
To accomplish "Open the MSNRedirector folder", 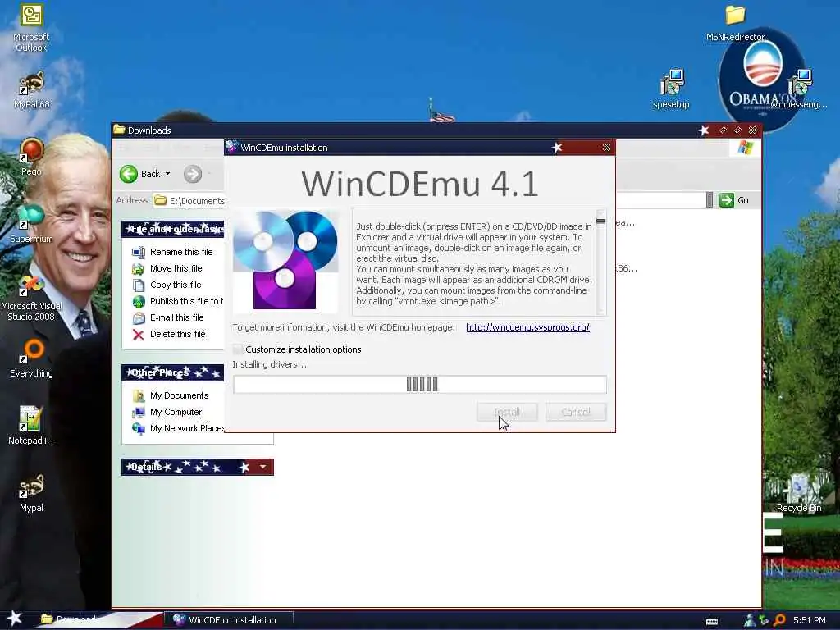I will 735,23.
